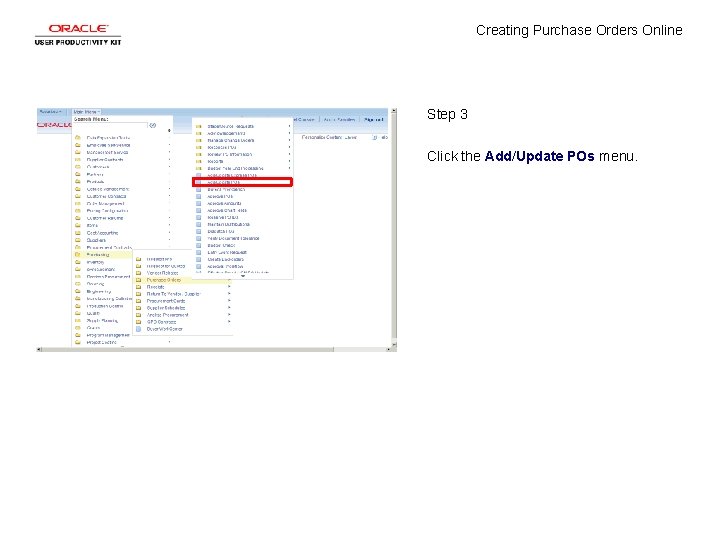Screen dimensions: 720x540
Task: Click the Add to Favorites link
Action: click(x=339, y=119)
